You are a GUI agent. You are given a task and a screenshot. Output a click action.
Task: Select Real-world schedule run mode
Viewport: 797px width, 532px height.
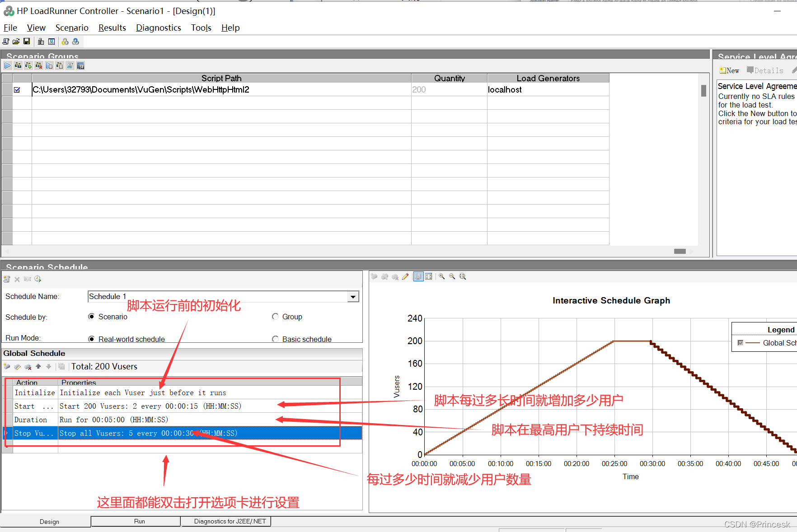click(x=92, y=339)
